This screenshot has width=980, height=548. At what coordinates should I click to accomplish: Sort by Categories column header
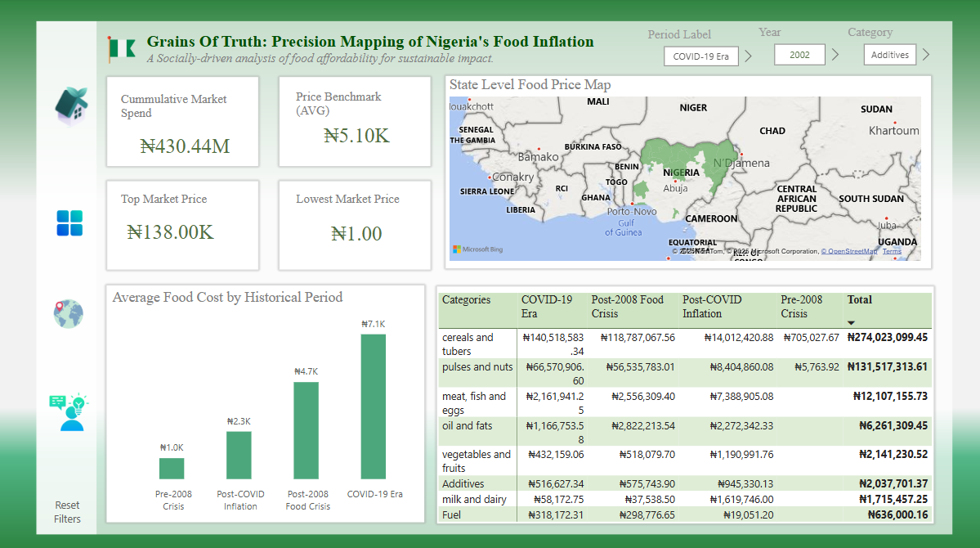click(466, 299)
